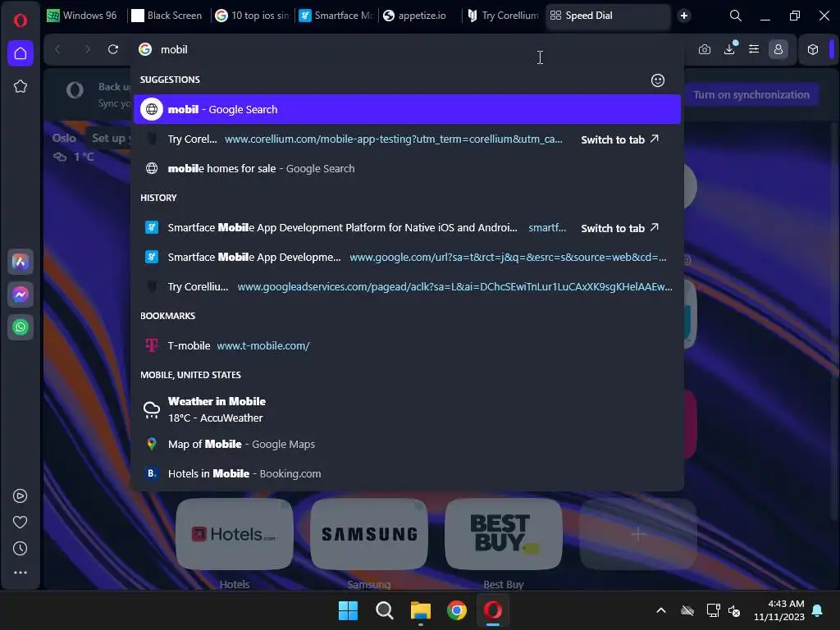
Task: Open the Best Buy speed dial tile
Action: coord(504,533)
